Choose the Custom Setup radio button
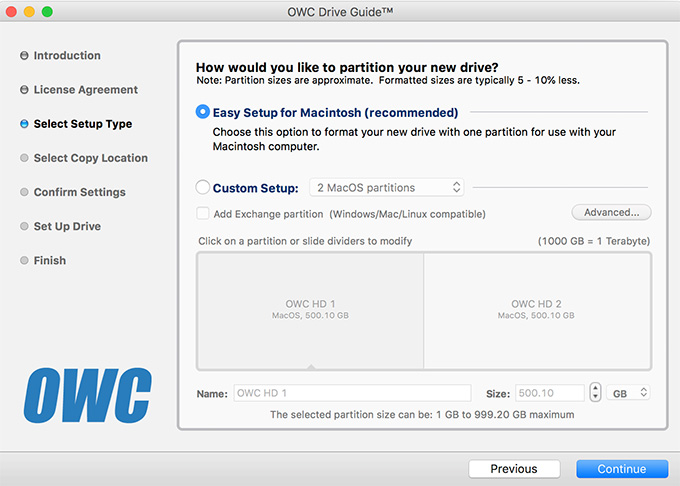680x486 pixels. (203, 187)
